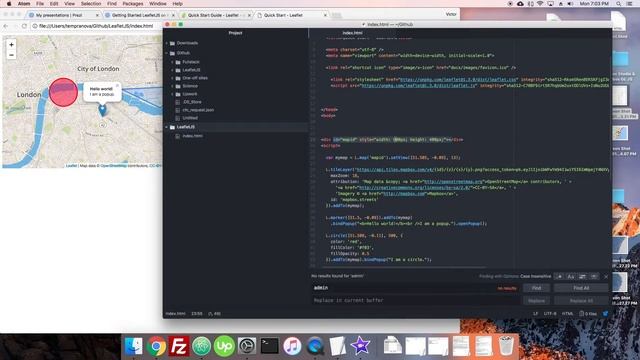This screenshot has width=640, height=360.
Task: Switch to My presentations Prezi tab
Action: [x=63, y=15]
